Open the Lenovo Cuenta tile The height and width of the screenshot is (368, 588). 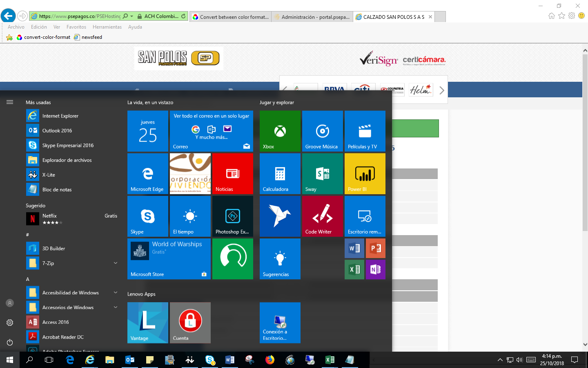coord(190,323)
